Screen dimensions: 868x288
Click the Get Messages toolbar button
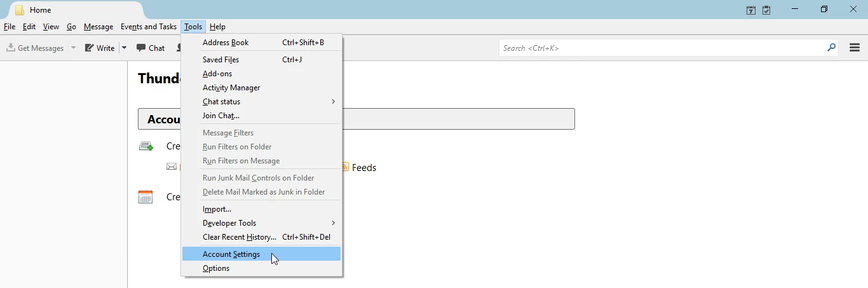[35, 48]
